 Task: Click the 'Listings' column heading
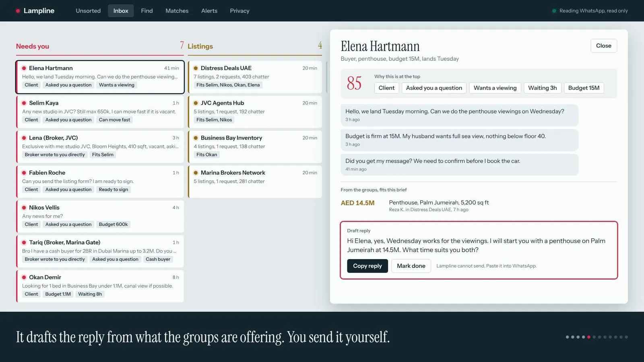(x=200, y=46)
